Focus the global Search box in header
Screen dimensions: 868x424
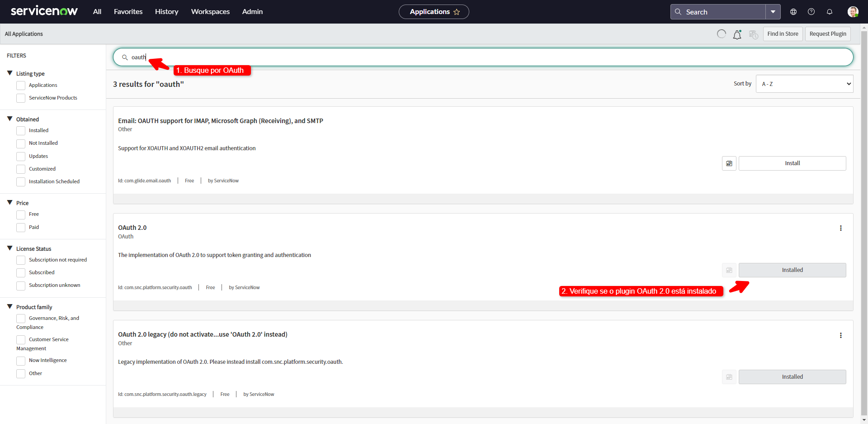coord(718,12)
